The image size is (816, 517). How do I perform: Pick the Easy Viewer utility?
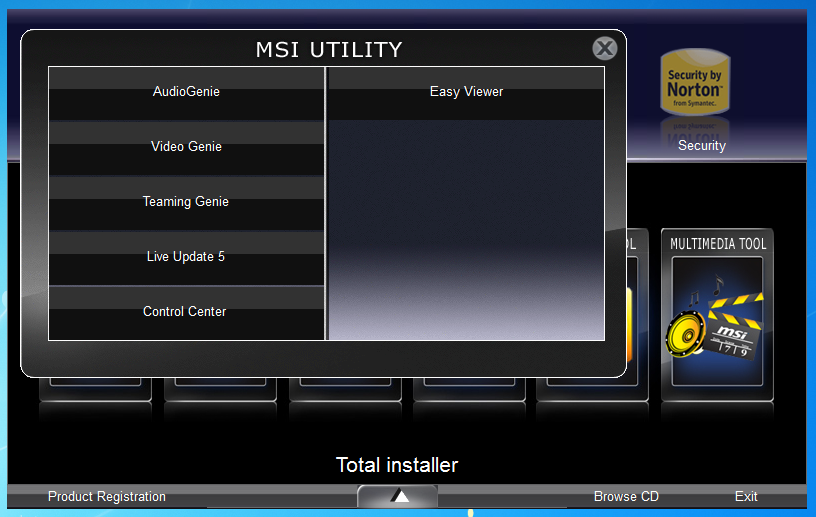466,93
